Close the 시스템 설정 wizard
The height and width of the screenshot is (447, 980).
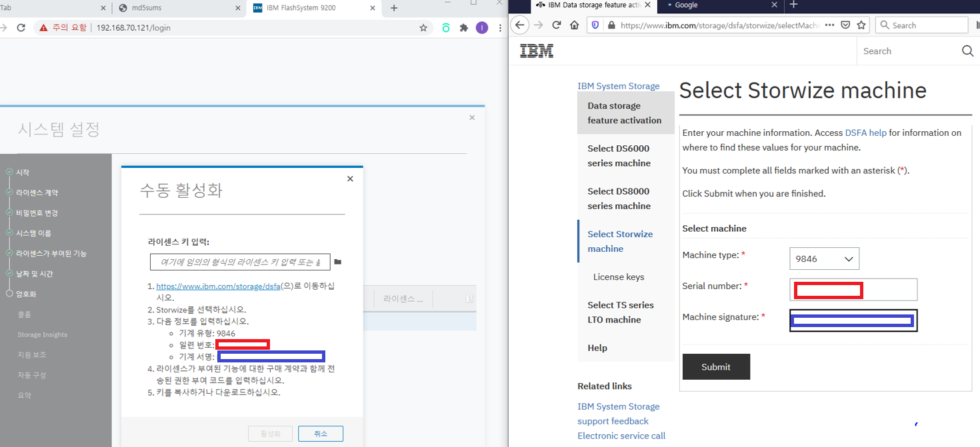pos(472,117)
